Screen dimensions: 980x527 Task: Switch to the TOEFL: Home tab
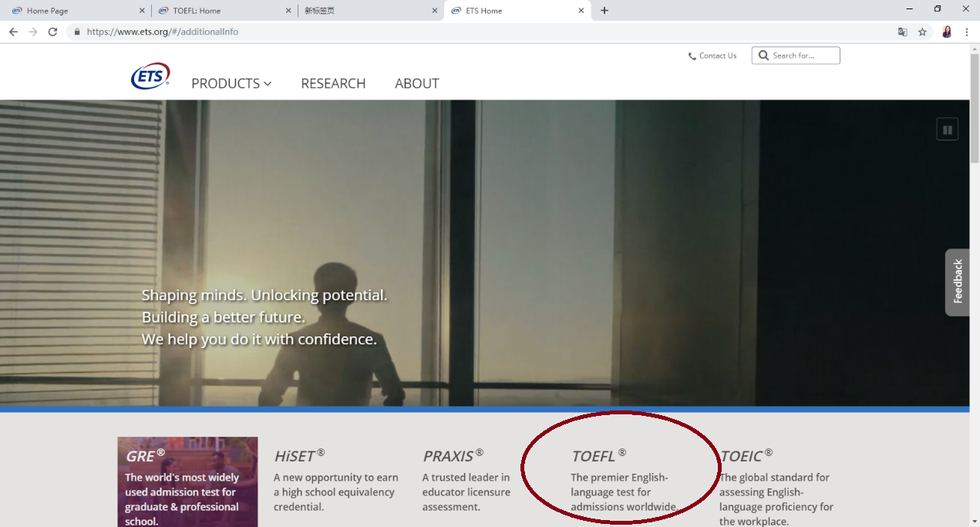tap(224, 11)
